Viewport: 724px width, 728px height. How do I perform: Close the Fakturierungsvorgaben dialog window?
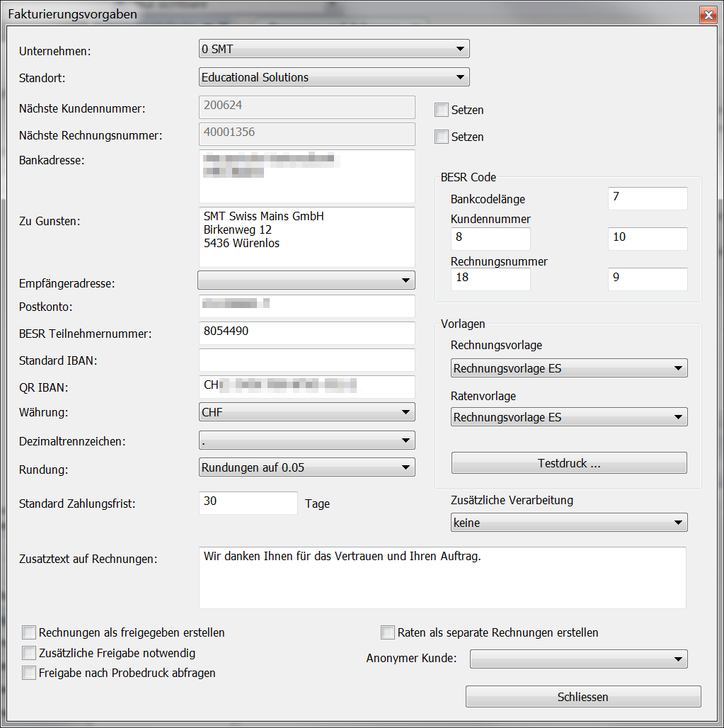click(x=707, y=14)
